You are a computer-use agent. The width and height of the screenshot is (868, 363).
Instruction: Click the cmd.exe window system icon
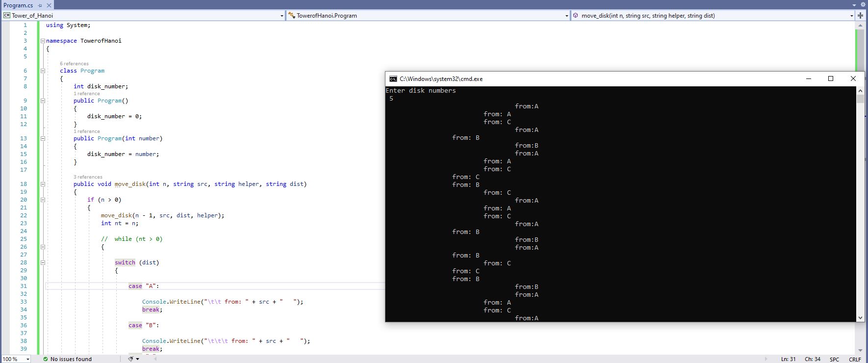coord(393,78)
